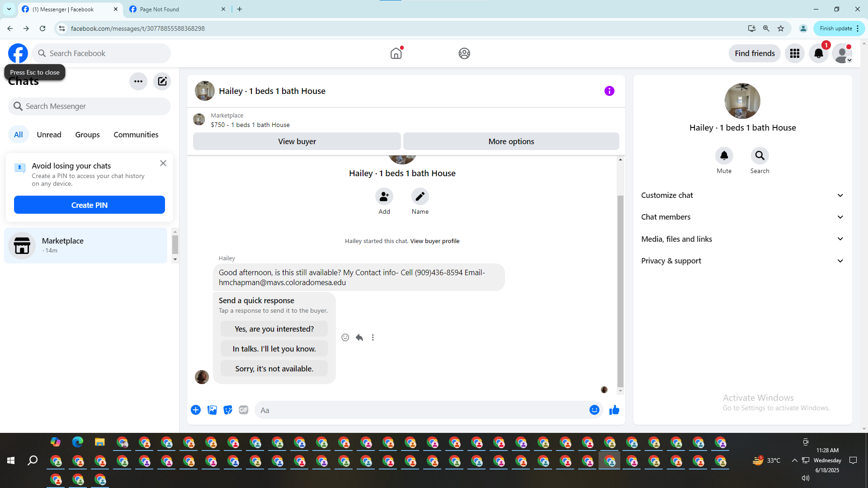Switch to the Unread chats tab
The height and width of the screenshot is (488, 868).
point(49,135)
